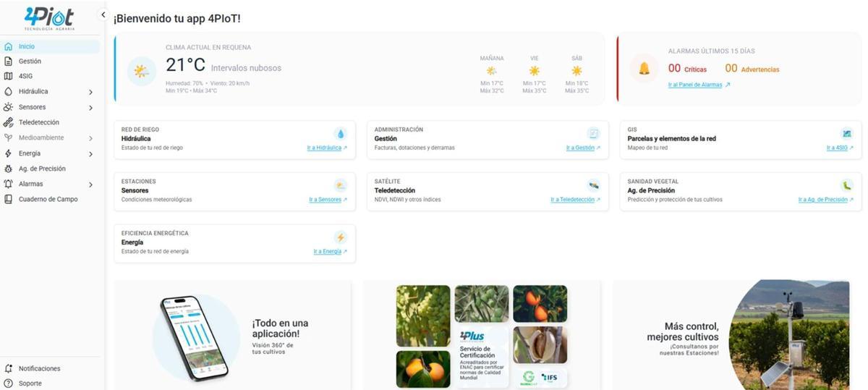Viewport: 868px width, 390px height.
Task: Open Inicio in the sidebar
Action: pyautogui.click(x=51, y=46)
